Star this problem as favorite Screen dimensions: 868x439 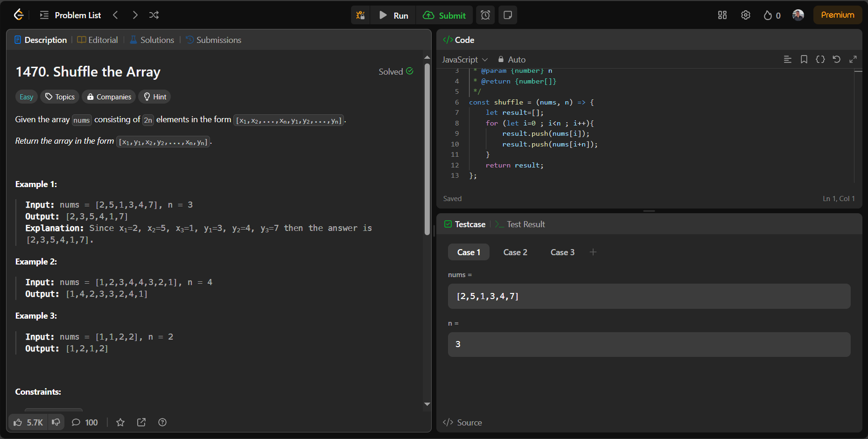pos(120,422)
